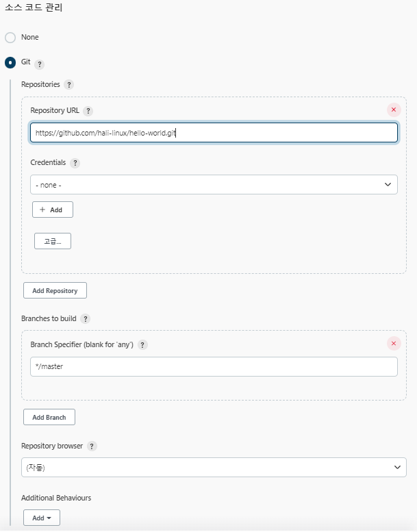Select the None radio button
417x532 pixels.
point(10,38)
